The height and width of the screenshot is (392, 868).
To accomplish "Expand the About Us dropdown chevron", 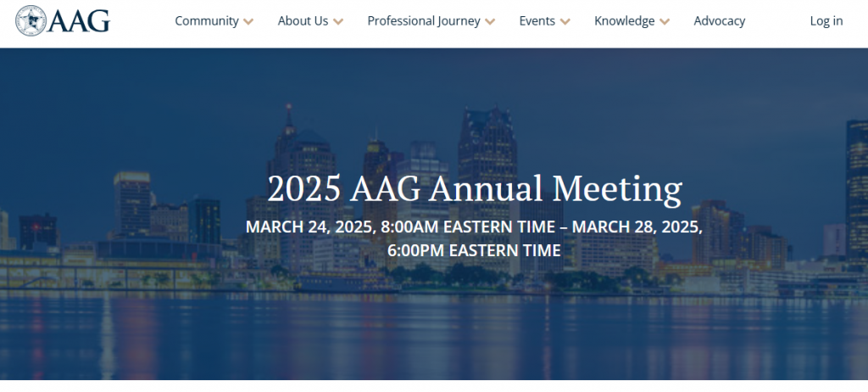I will 338,21.
